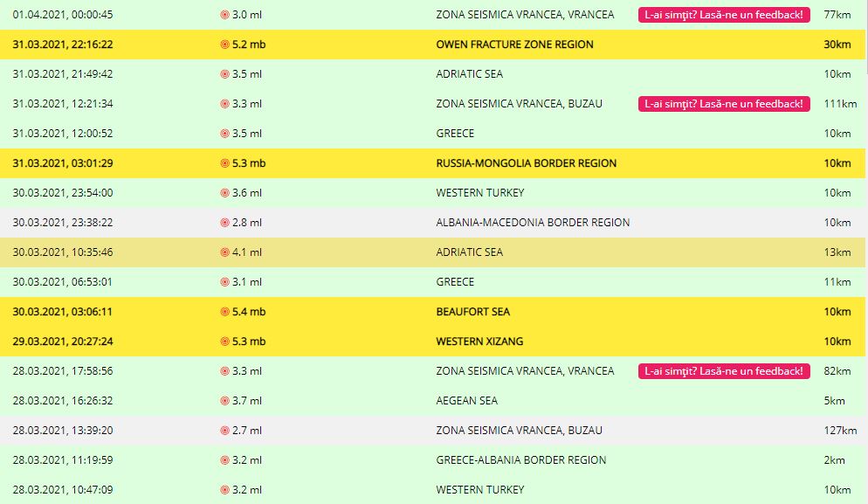The width and height of the screenshot is (868, 504).
Task: Click the epicenter icon next to 4.1 ml
Action: point(224,252)
